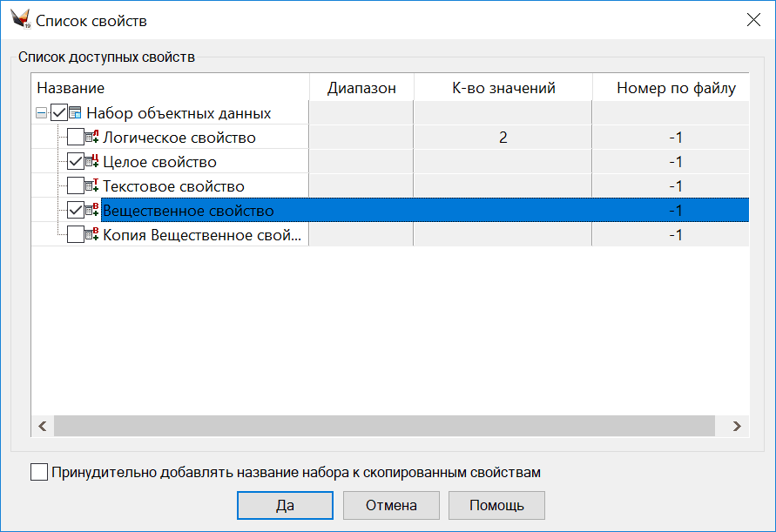Click the application logo in title bar

20,19
